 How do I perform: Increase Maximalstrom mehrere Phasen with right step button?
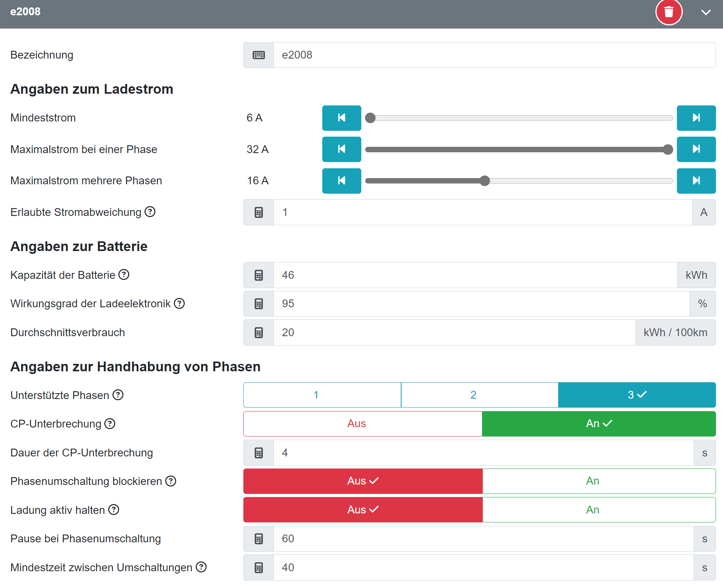pyautogui.click(x=696, y=181)
